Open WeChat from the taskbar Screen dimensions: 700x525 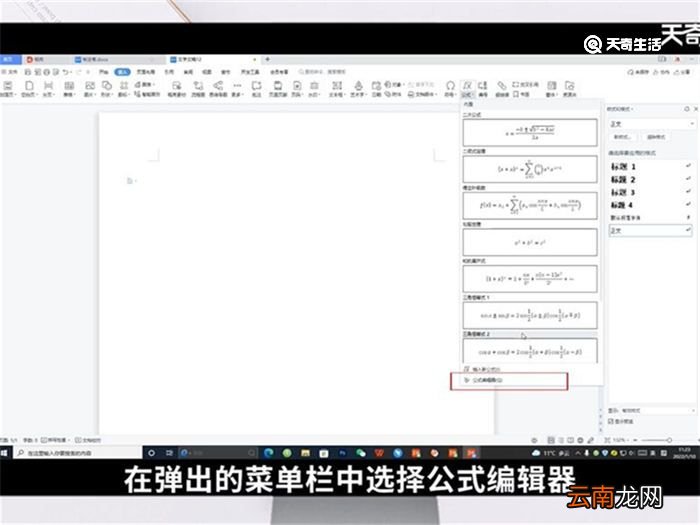pyautogui.click(x=361, y=453)
